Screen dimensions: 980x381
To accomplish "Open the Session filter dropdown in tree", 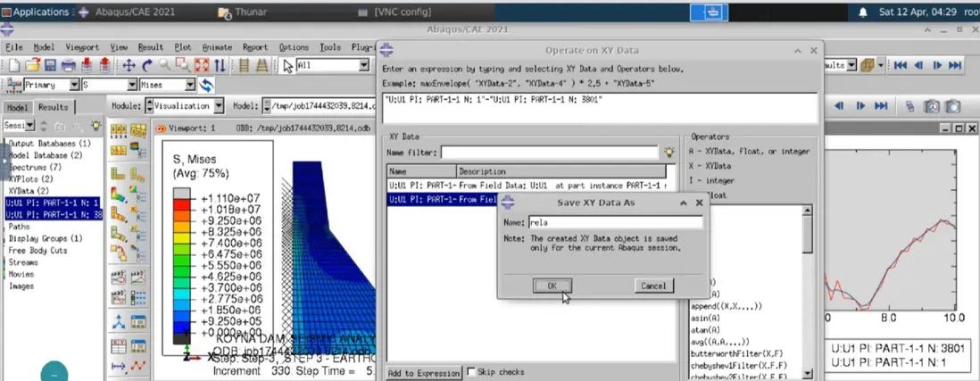I will pyautogui.click(x=30, y=126).
